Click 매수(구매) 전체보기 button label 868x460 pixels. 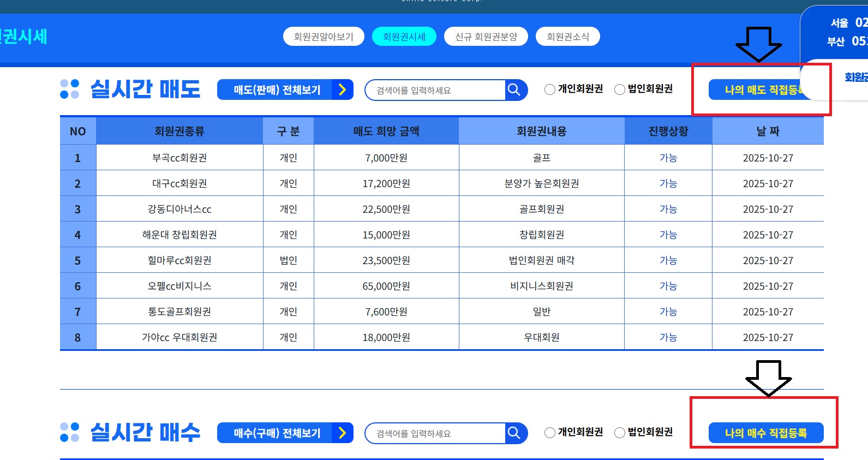[x=277, y=433]
